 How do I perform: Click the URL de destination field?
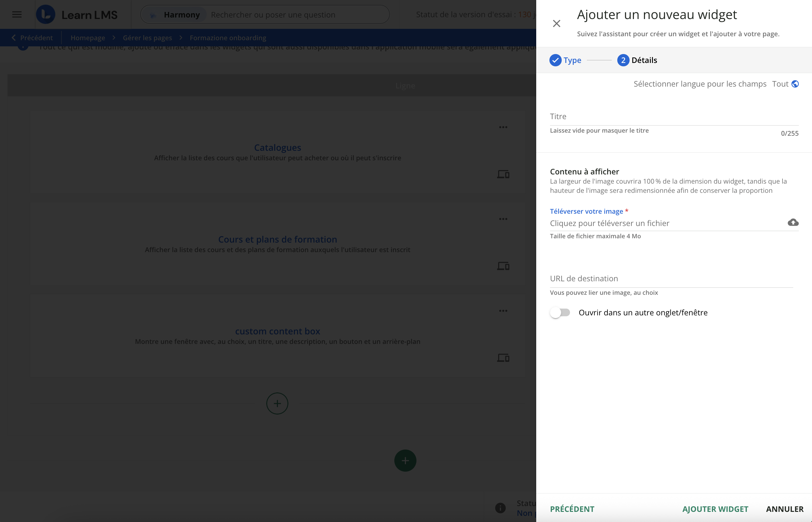point(671,279)
